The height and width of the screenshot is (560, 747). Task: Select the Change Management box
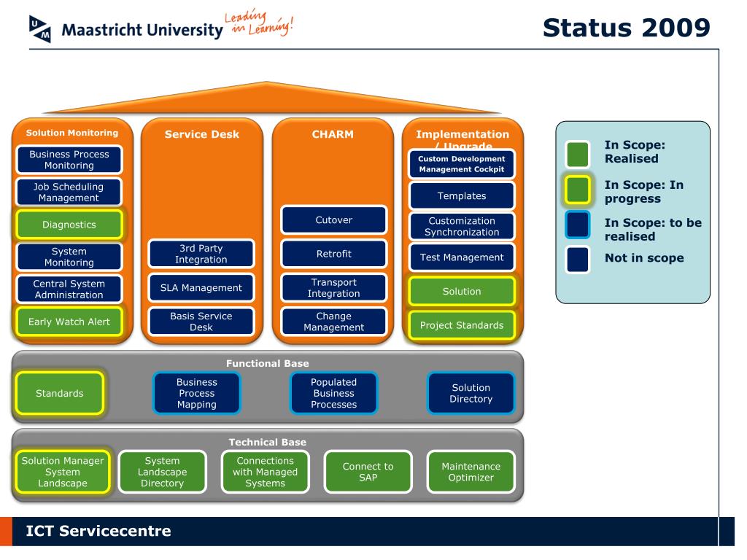click(x=333, y=322)
